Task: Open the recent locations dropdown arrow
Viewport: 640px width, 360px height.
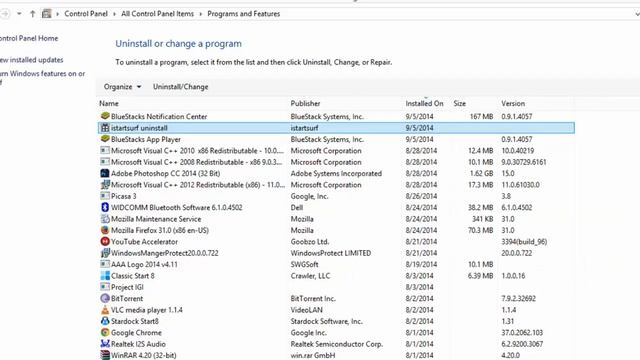Action: pyautogui.click(x=19, y=14)
